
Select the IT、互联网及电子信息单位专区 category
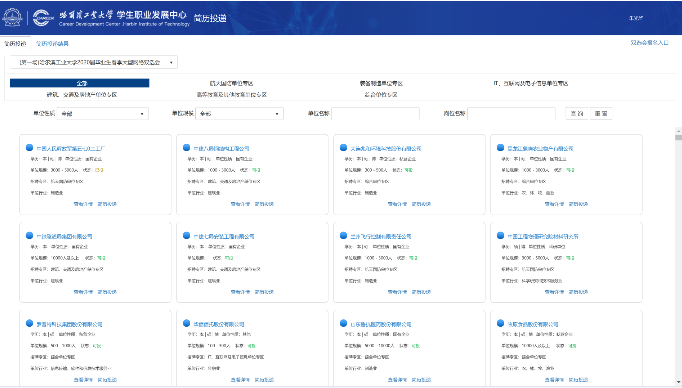[531, 83]
